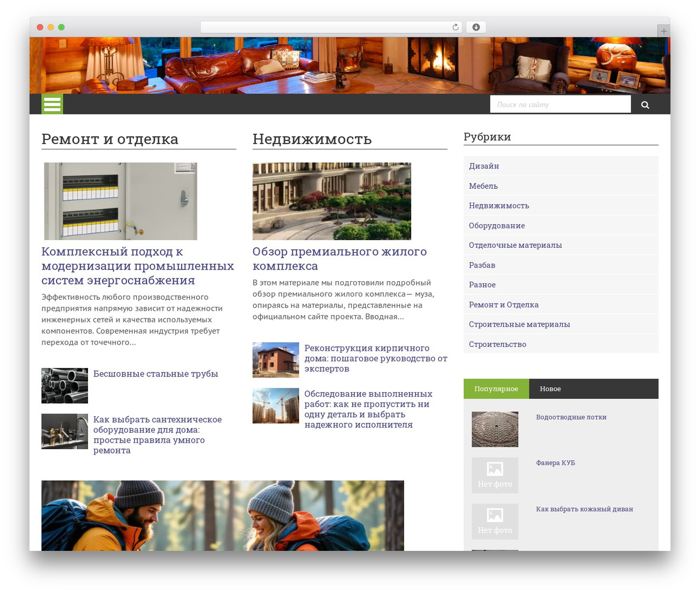The height and width of the screenshot is (593, 700).
Task: Open Ремонт и Отделка in Рубрики list
Action: [561, 305]
